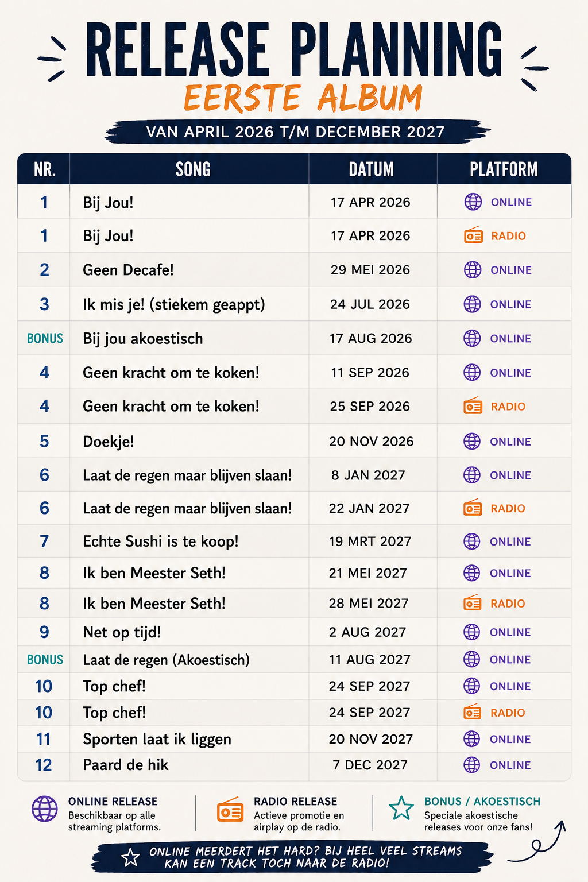Screen dimensions: 588x882
Task: Click the DATUM column header
Action: pos(372,169)
